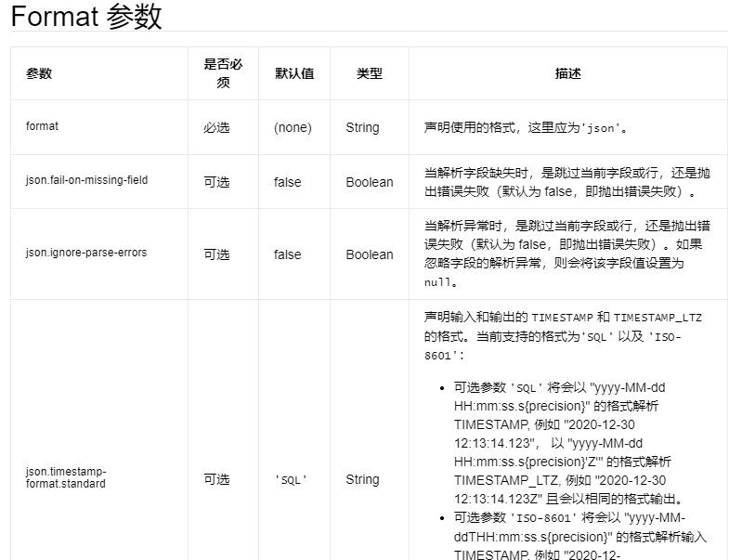Click '可选' in the json.ignore-parse-errors row
This screenshot has width=729, height=560.
(216, 254)
